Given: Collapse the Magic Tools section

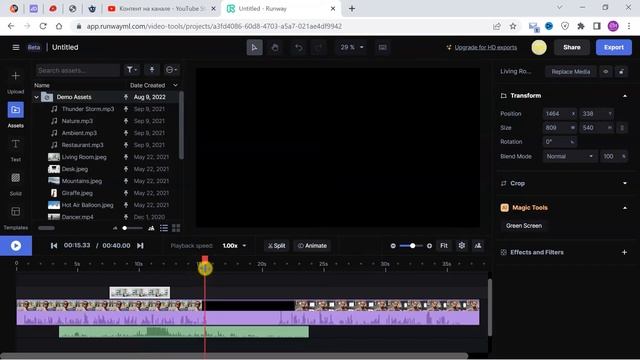Looking at the screenshot, I should pyautogui.click(x=625, y=208).
